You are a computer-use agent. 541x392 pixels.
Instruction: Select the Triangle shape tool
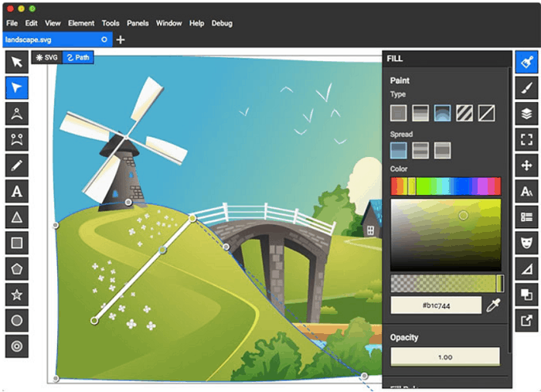(16, 217)
